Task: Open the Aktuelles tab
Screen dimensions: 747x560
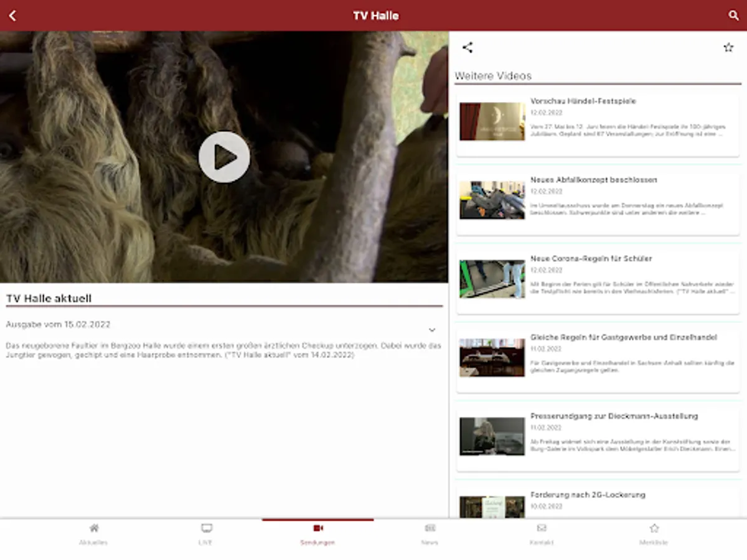Action: pyautogui.click(x=93, y=534)
